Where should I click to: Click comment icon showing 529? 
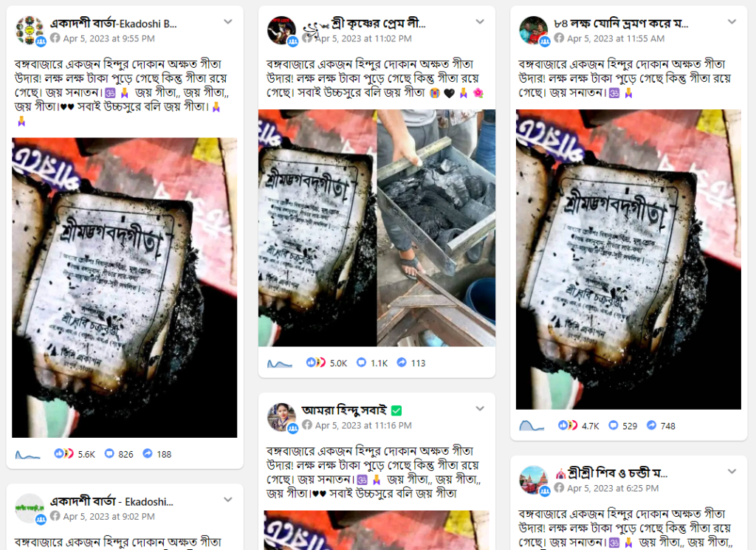(614, 425)
